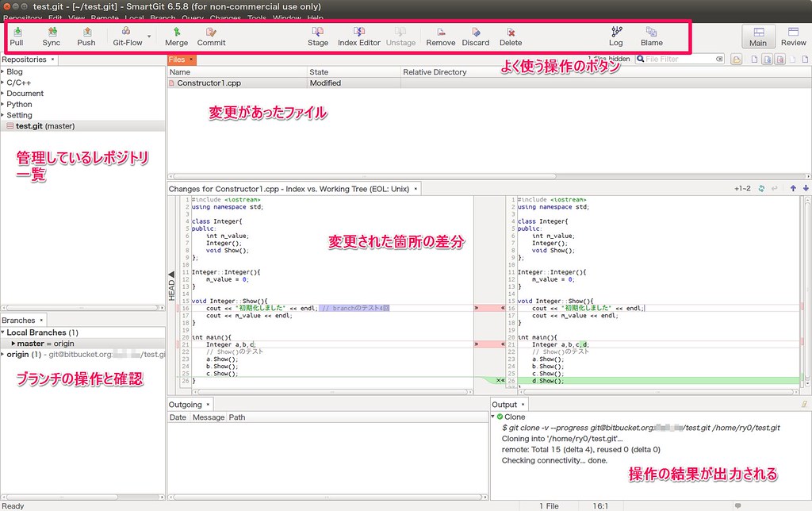Jump to next change with down arrow
The image size is (812, 511).
(806, 189)
